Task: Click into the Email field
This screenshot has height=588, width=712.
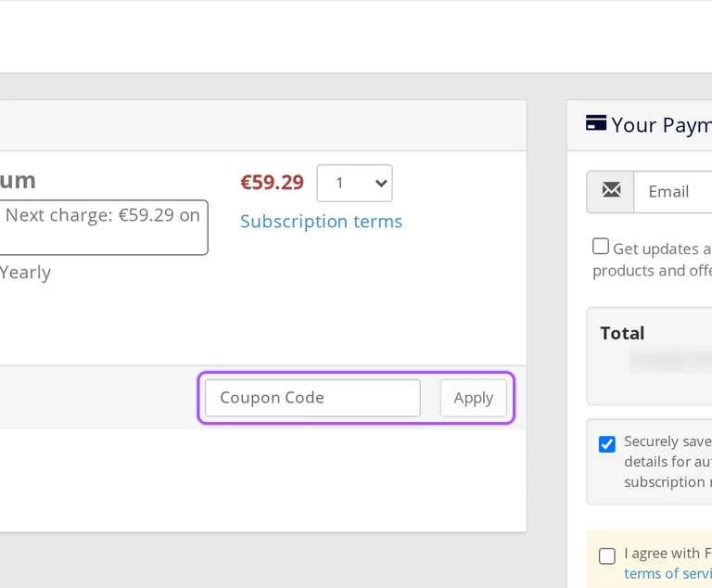Action: pos(673,192)
